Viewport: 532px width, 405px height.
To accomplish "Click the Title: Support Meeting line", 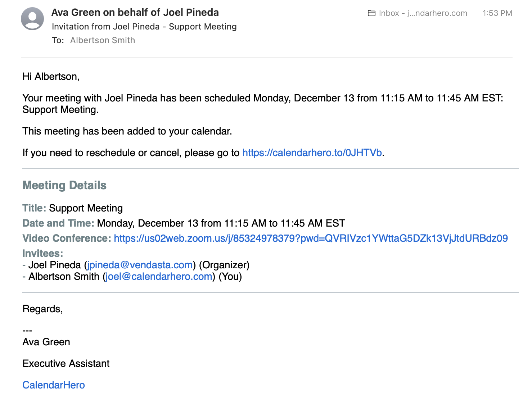I will (73, 208).
